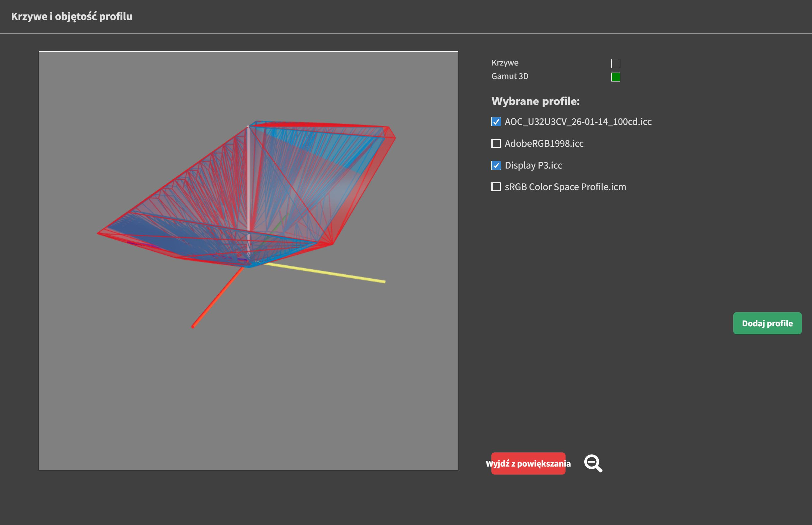The width and height of the screenshot is (812, 525).
Task: Select the AOC_U32U3CV_26-01-14_100cd.icc label
Action: [578, 122]
